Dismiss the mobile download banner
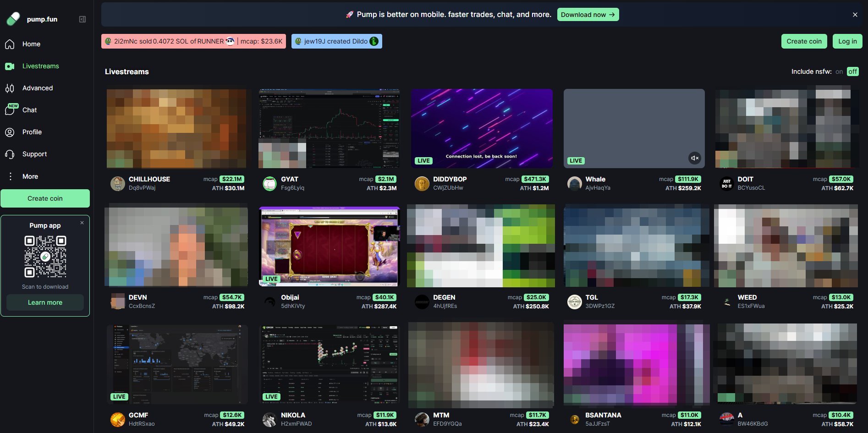This screenshot has height=433, width=868. tap(855, 14)
